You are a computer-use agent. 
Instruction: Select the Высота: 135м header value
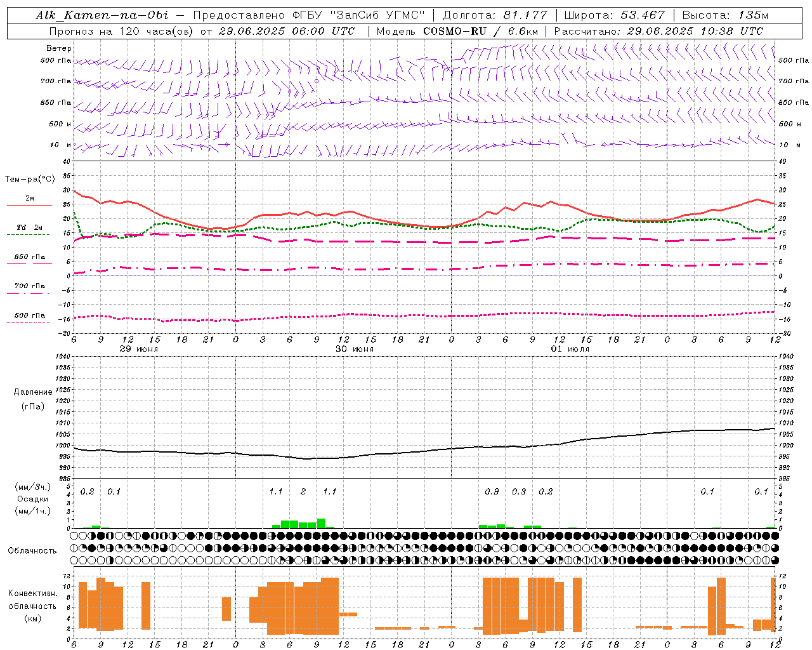point(726,15)
